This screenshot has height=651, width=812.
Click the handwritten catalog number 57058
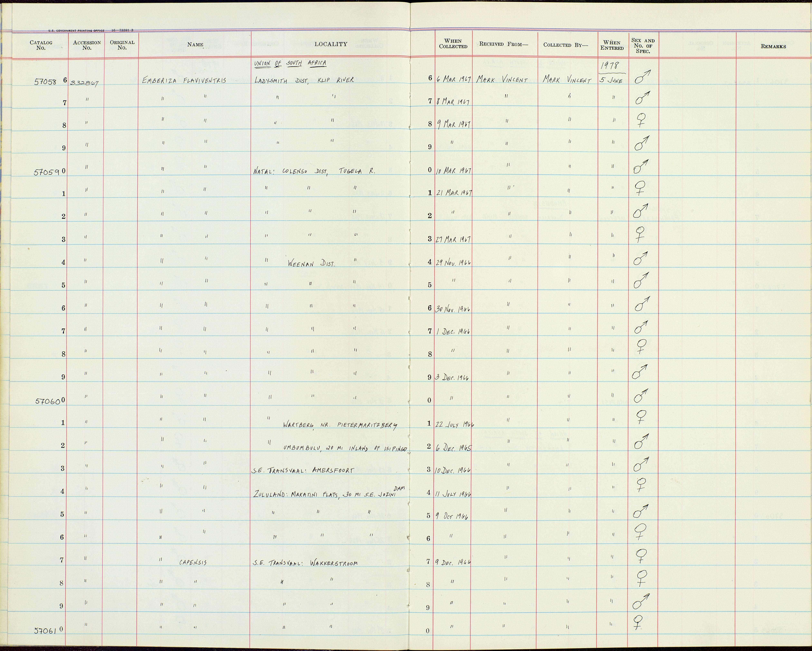(45, 81)
